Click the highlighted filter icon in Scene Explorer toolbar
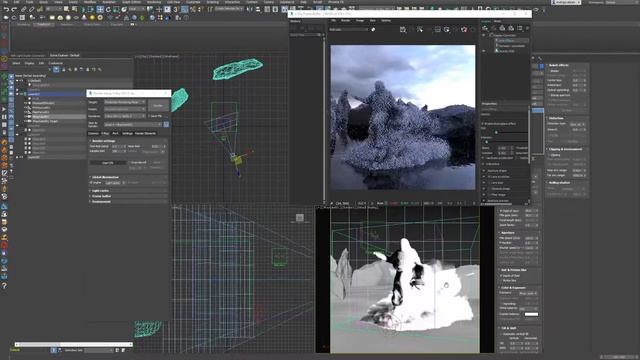 click(56, 69)
